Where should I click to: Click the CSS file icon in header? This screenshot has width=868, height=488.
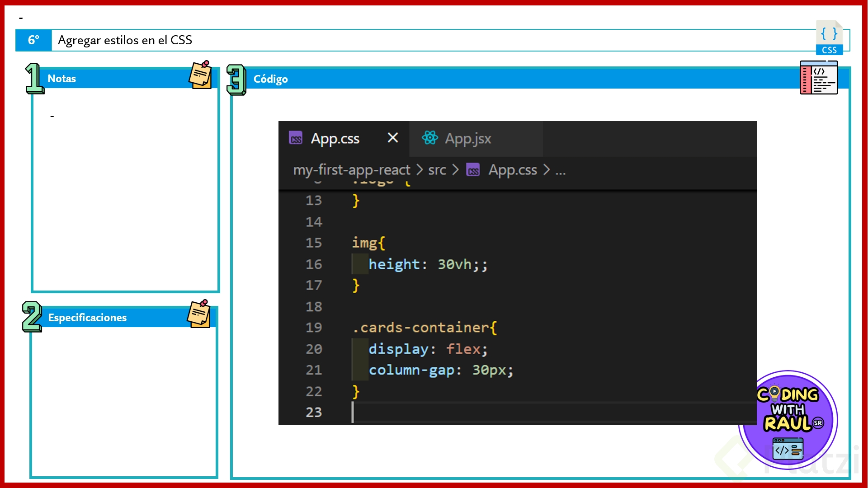coord(829,38)
